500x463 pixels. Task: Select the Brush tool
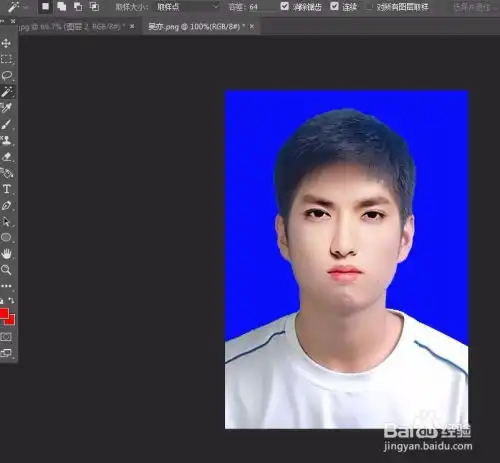(x=6, y=124)
